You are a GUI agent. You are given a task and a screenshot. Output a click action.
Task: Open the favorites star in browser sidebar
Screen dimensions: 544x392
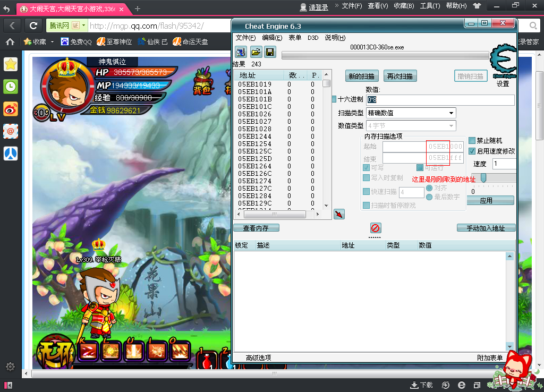pyautogui.click(x=11, y=64)
